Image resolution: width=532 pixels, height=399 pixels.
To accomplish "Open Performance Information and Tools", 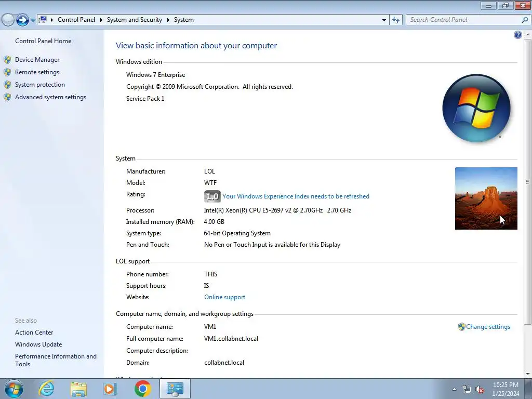I will point(56,360).
